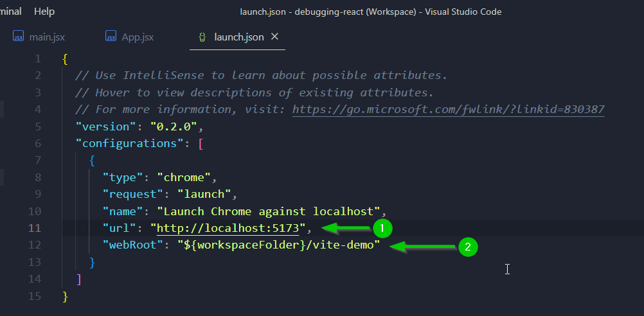Click the closing square bracket on line 14

coord(78,279)
